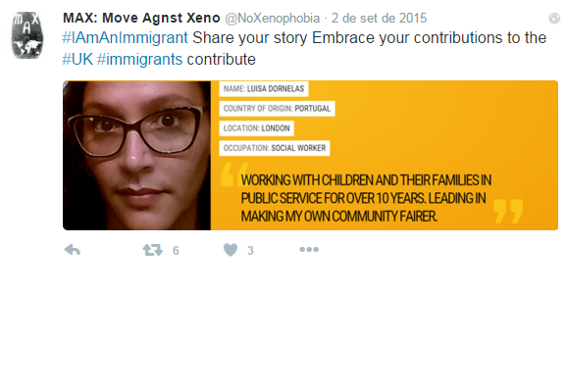This screenshot has height=392, width=567.
Task: Open the #IAmAnImmigrant hashtag
Action: (x=126, y=37)
